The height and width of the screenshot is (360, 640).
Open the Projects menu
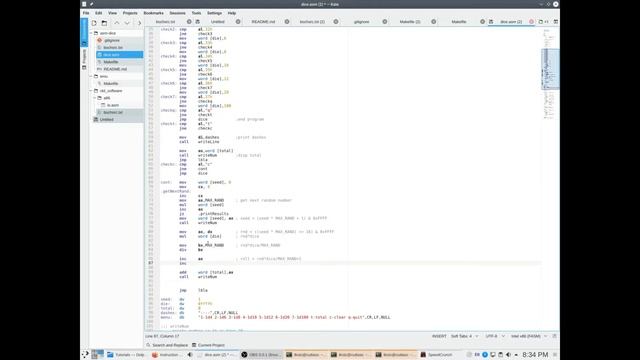(130, 13)
